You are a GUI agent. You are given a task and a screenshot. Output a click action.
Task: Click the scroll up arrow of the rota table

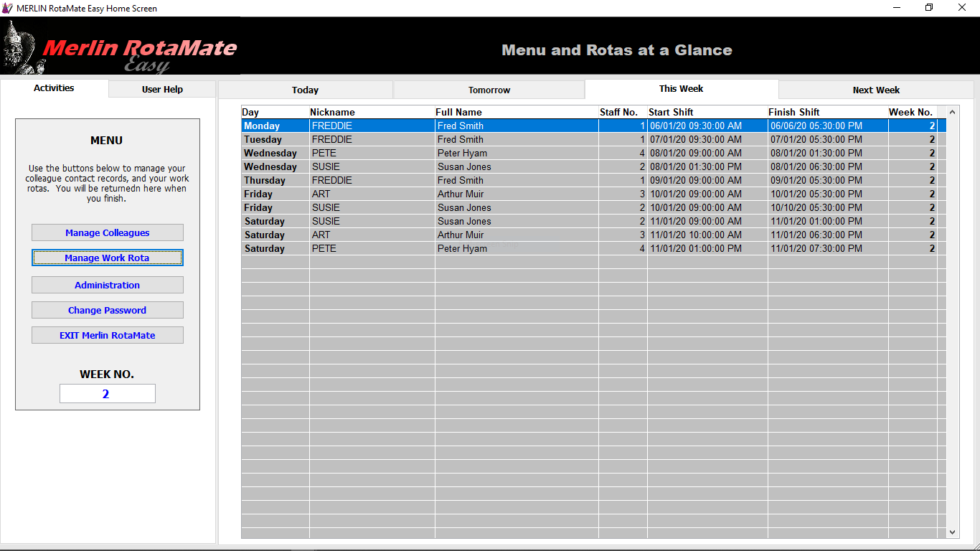[953, 112]
